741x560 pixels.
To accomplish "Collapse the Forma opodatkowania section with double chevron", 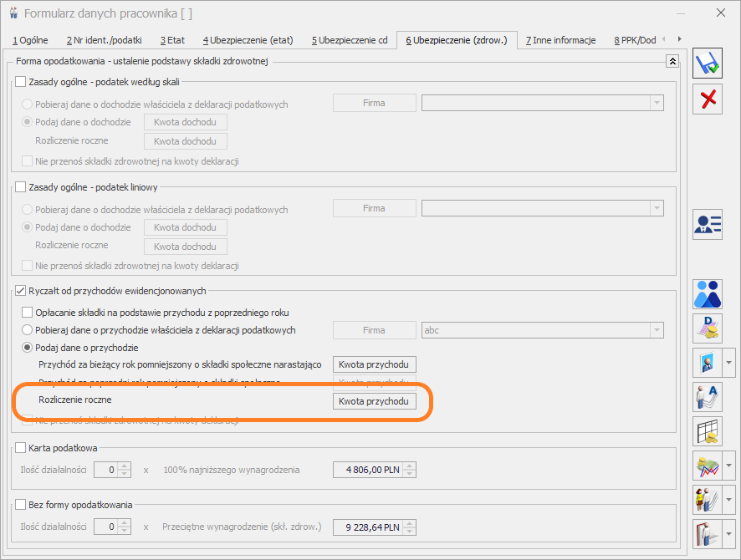I will pos(672,61).
